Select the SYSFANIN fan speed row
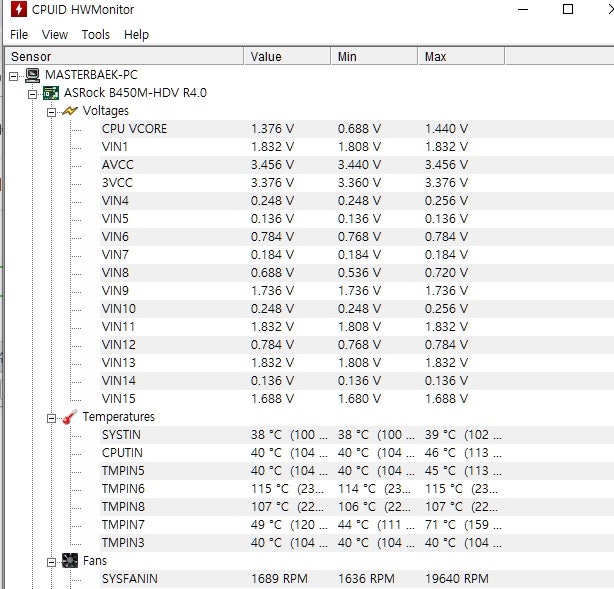This screenshot has height=589, width=614. tap(129, 579)
